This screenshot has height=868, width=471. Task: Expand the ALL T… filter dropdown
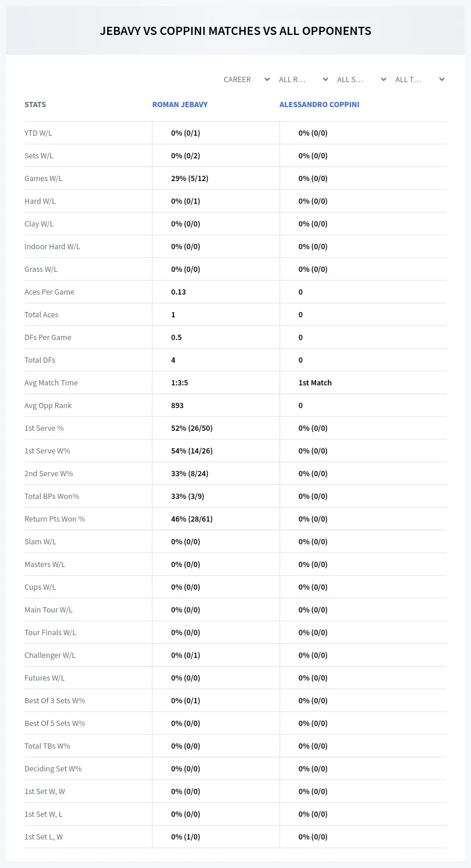(419, 79)
